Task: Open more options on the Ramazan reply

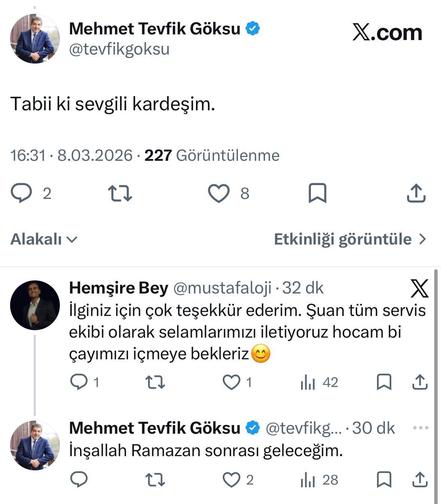Action: 420,428
